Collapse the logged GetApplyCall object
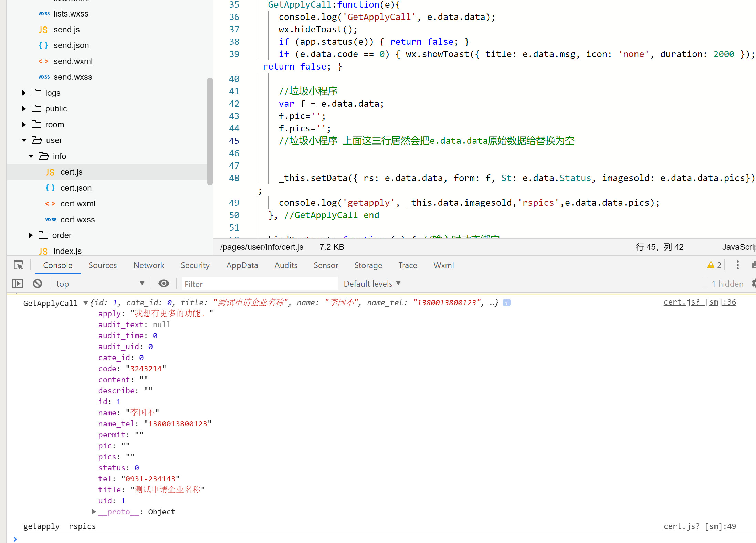Image resolution: width=756 pixels, height=543 pixels. click(x=86, y=303)
